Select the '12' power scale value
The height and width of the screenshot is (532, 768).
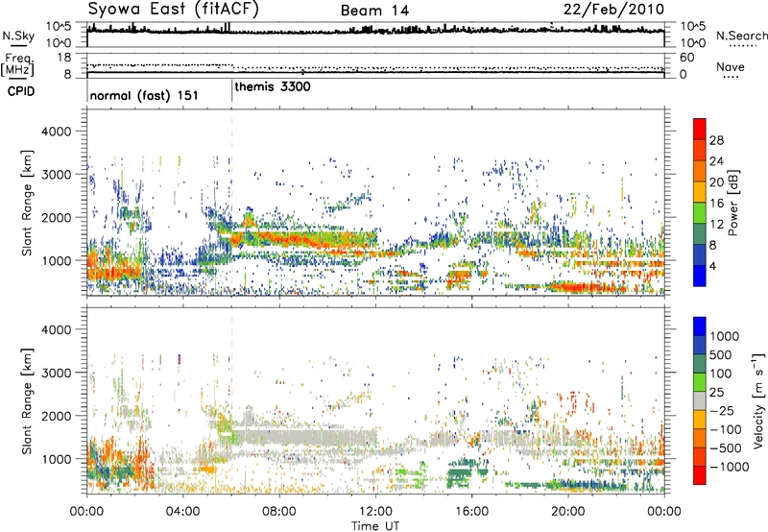pos(716,225)
